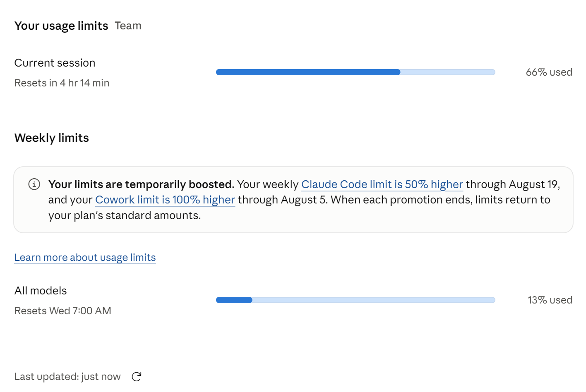Click the Current session label
The image size is (586, 392).
coord(55,63)
